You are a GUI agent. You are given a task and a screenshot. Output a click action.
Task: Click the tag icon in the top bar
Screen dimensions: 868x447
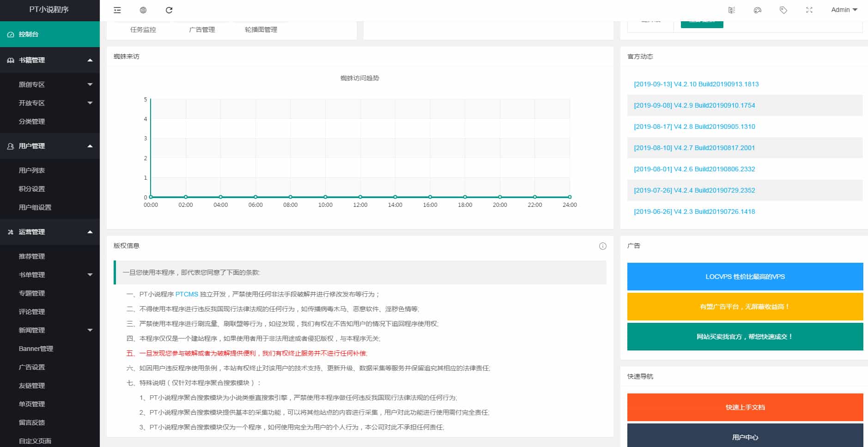click(x=783, y=10)
